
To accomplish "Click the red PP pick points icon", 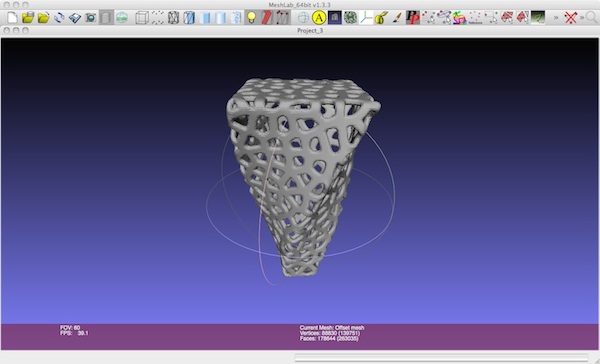I will 412,17.
